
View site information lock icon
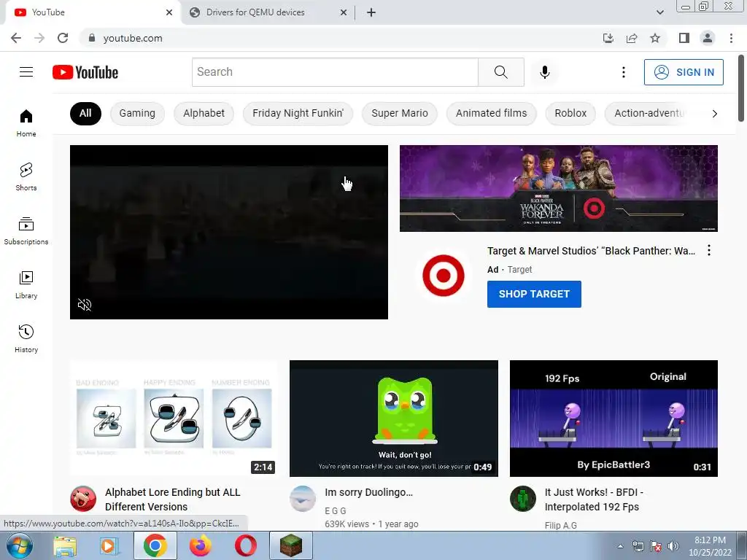click(91, 38)
